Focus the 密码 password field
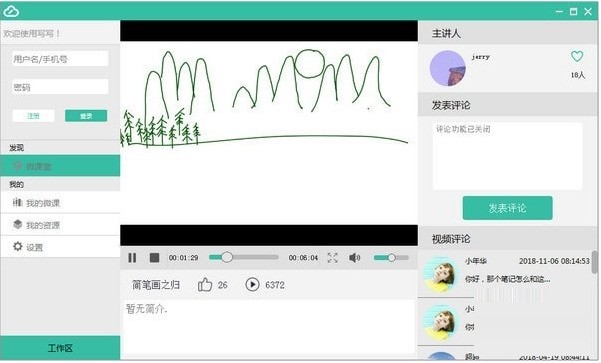This screenshot has height=363, width=601. pos(60,87)
